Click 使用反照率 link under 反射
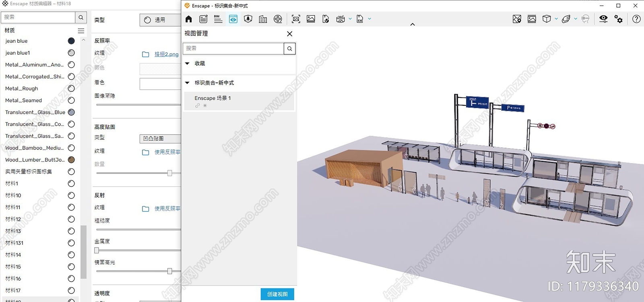644x302 pixels. (167, 209)
